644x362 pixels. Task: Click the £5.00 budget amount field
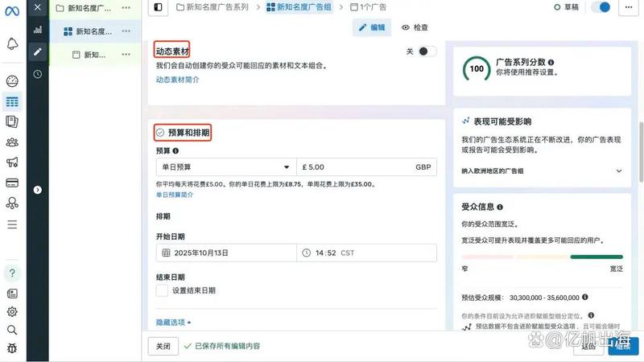(354, 167)
